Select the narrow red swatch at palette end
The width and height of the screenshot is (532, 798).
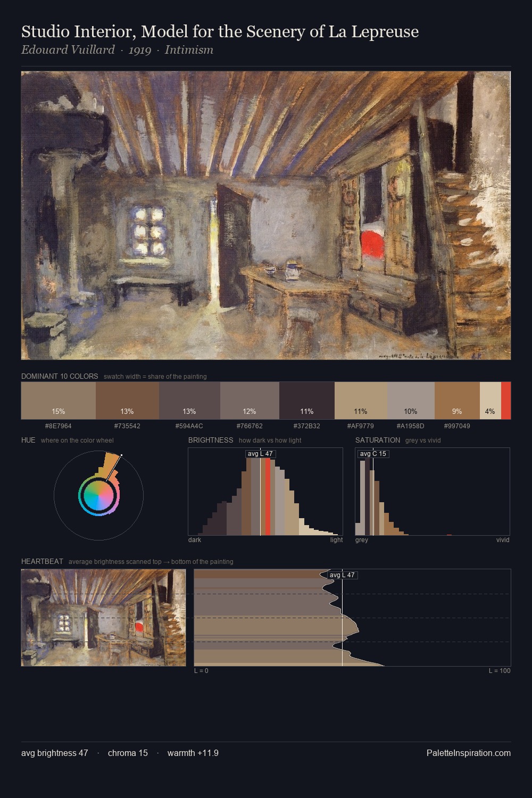point(506,401)
